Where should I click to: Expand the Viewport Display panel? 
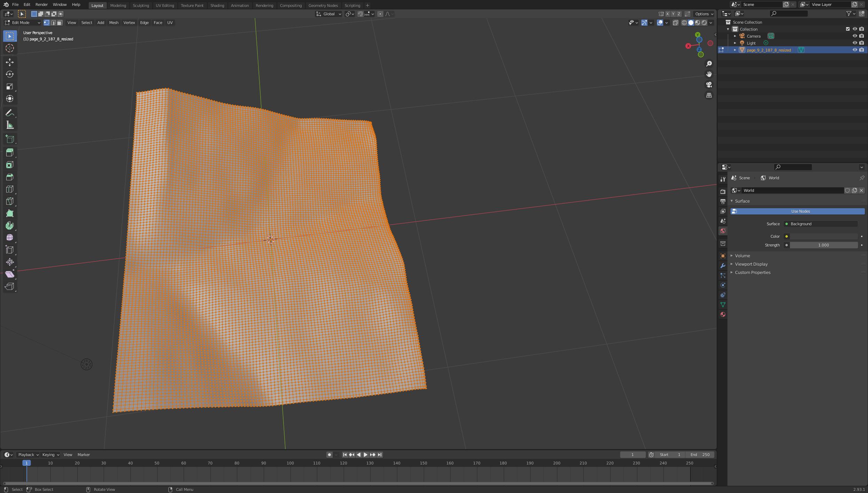(x=751, y=264)
